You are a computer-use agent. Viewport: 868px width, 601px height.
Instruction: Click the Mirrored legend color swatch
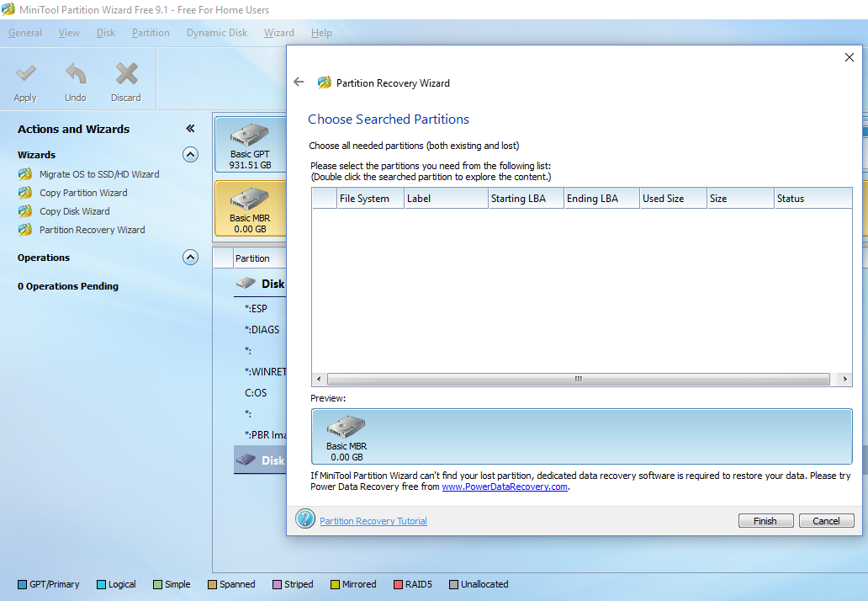pos(335,584)
